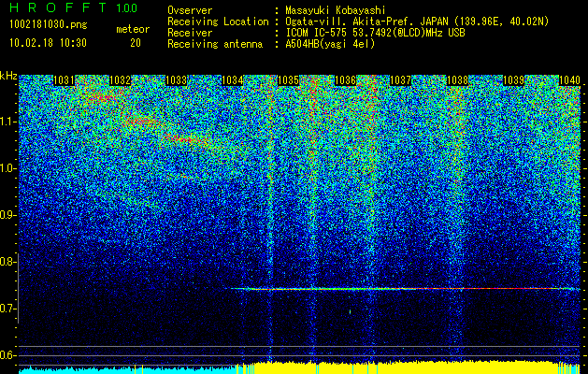
Task: Click the antenna text A504HB(yagi 4el)
Action: [330, 44]
